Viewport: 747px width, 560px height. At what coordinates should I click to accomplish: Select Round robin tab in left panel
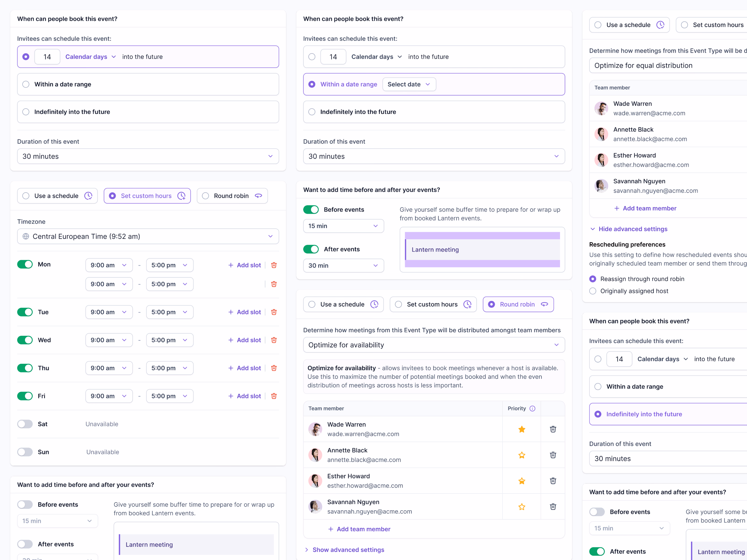pos(232,196)
